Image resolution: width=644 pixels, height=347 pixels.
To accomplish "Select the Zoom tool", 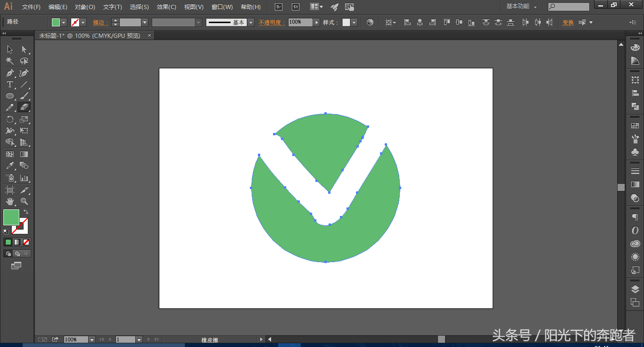I will (24, 201).
